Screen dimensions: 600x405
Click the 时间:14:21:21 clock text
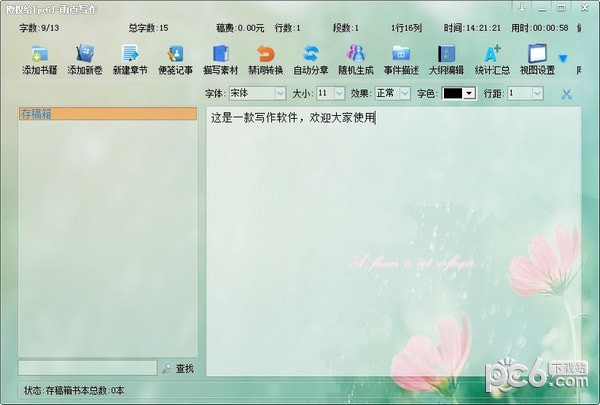tap(472, 28)
